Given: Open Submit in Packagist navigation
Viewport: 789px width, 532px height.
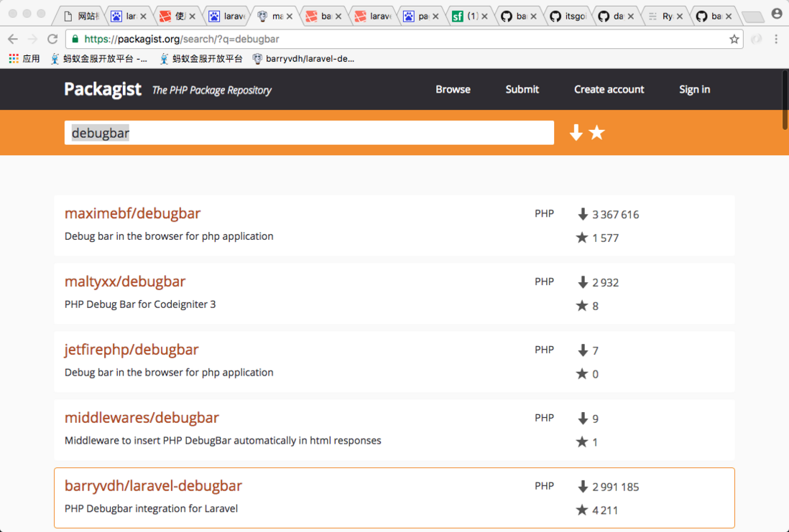Looking at the screenshot, I should pos(522,90).
